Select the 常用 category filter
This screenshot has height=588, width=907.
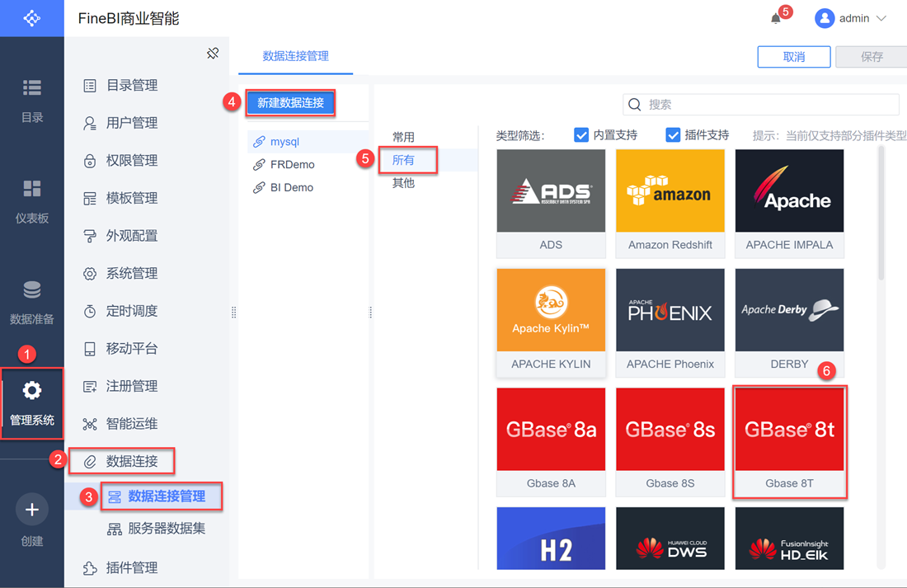pyautogui.click(x=403, y=137)
